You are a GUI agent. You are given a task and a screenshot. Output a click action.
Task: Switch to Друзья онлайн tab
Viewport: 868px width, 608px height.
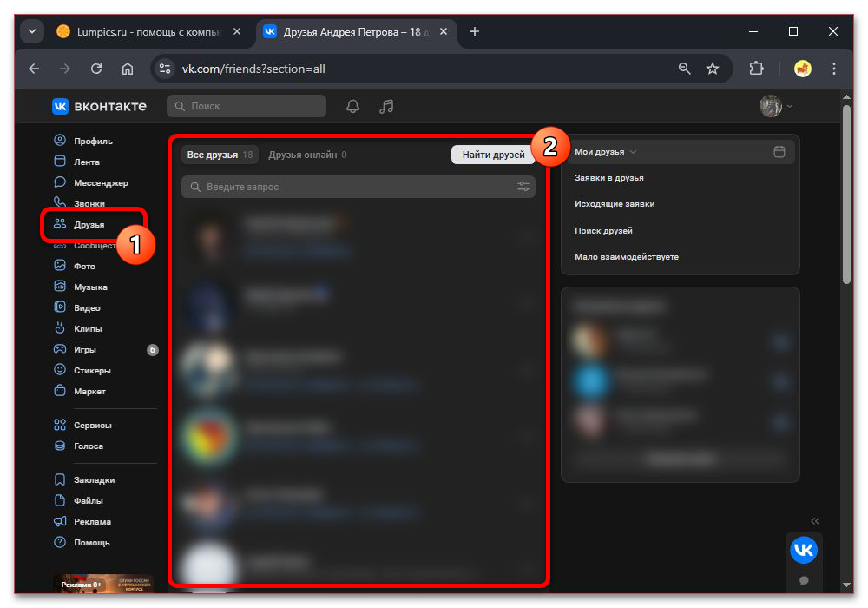(307, 155)
